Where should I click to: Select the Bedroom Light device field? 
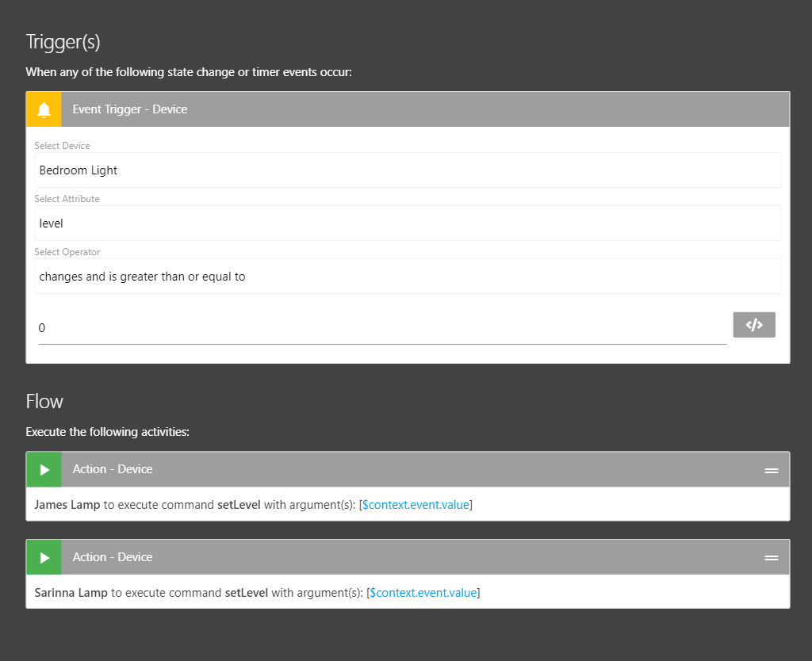(x=408, y=170)
